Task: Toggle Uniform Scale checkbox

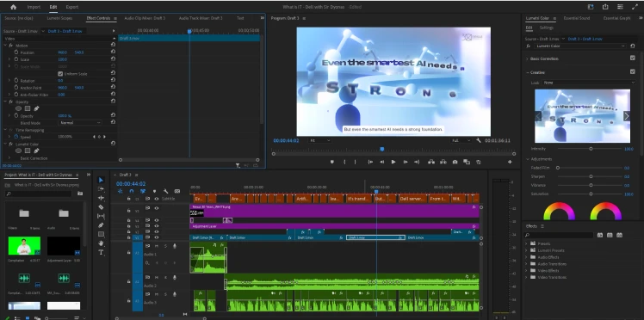Action: [60, 74]
